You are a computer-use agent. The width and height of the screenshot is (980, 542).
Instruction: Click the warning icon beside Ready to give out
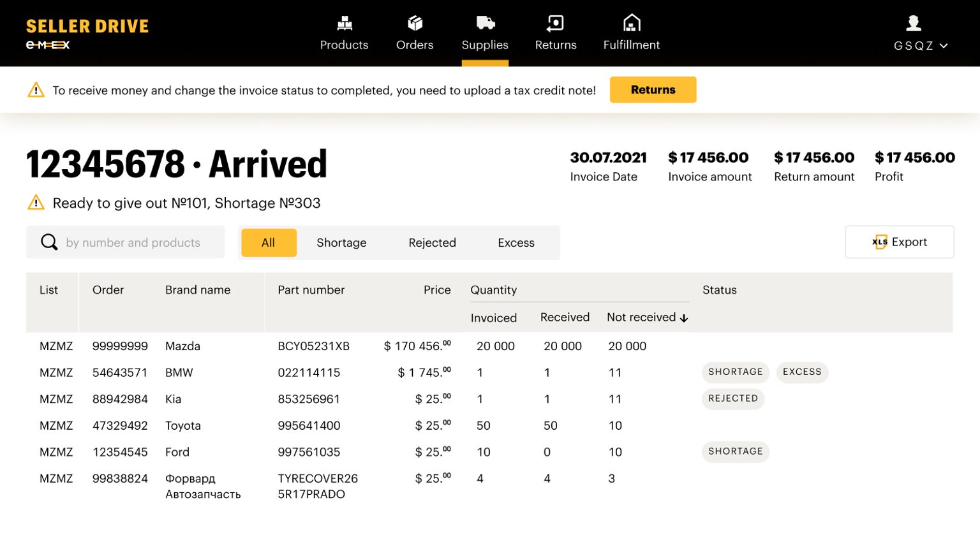tap(36, 203)
